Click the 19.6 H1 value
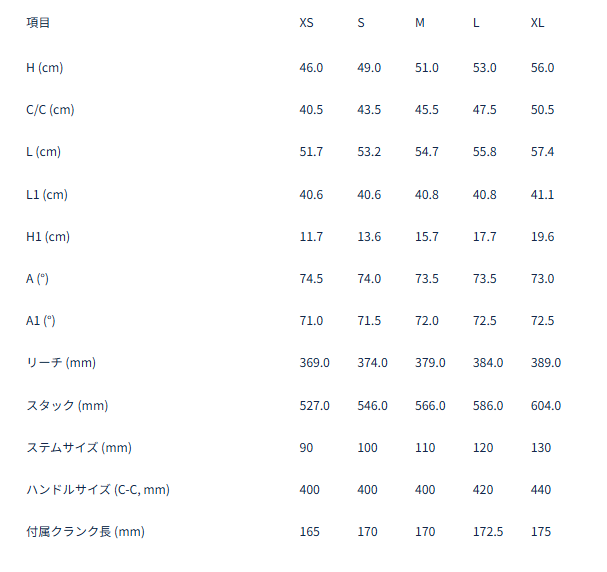607x572 pixels. (542, 236)
